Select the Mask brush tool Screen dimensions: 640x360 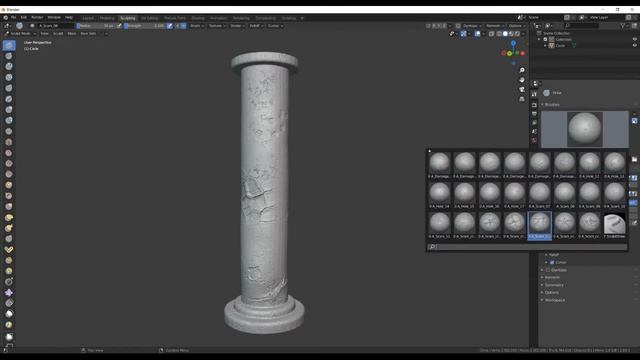pos(9,314)
